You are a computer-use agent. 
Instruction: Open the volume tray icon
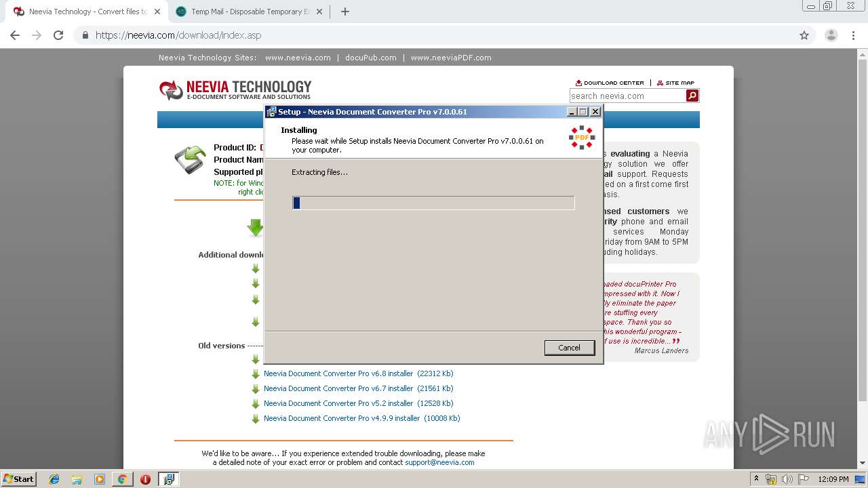[787, 479]
